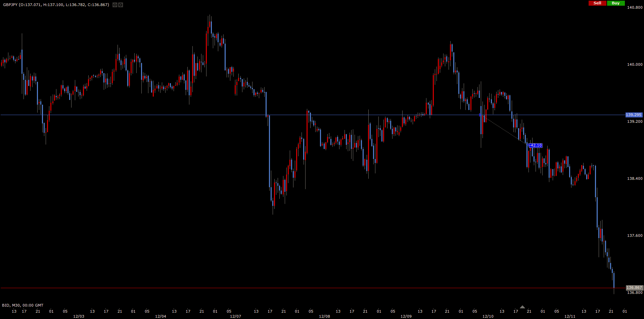Click the eye visibility icon beside GBPJPY
The height and width of the screenshot is (319, 644).
click(115, 5)
